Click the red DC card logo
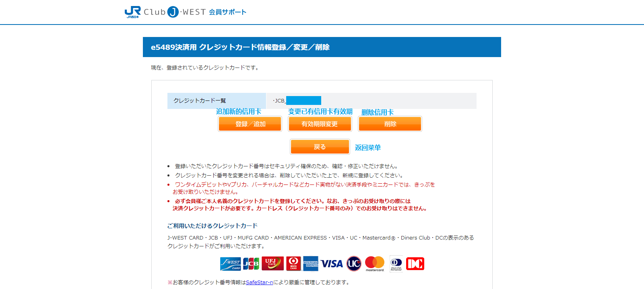This screenshot has width=644, height=289. coord(415,264)
